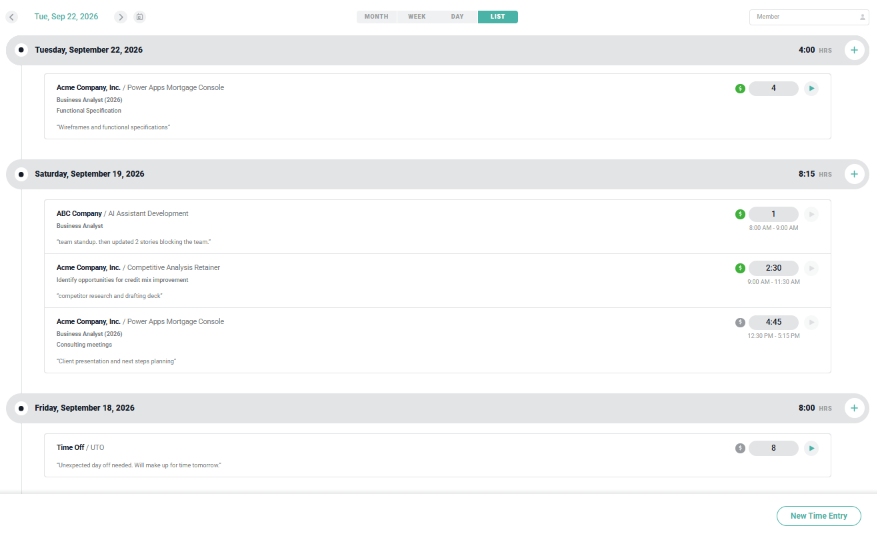Click "Identify opportunities for credit mix improvement" text
Viewport: 877px width, 533px height.
[122, 280]
